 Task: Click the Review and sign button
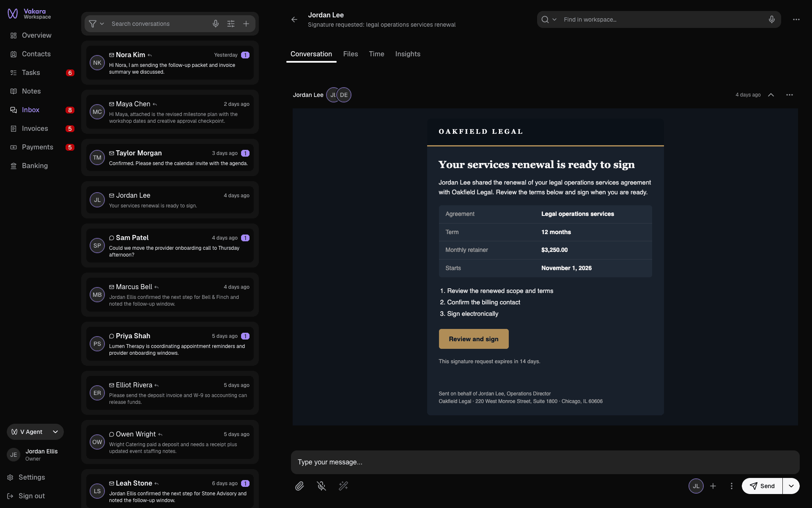(474, 339)
